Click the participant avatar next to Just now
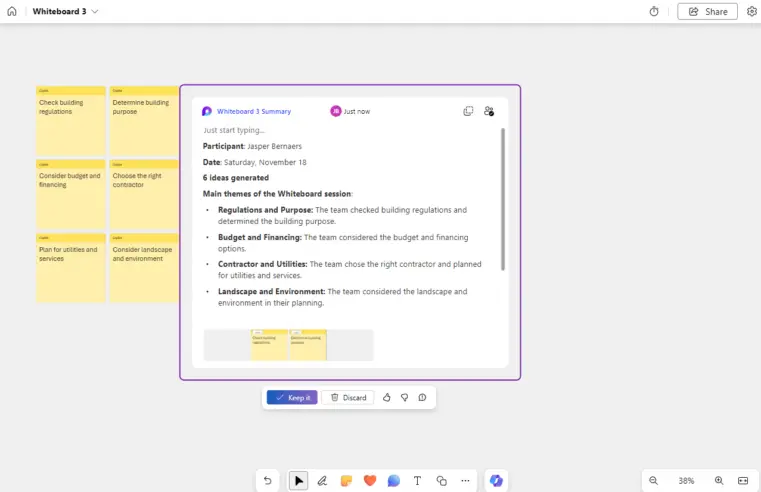Screen dimensions: 761x492 click(335, 111)
